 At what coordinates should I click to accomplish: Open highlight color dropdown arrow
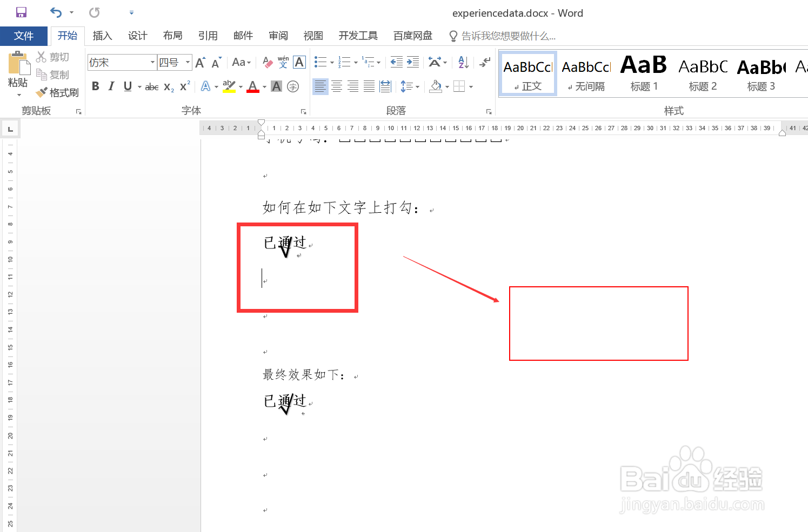click(241, 86)
